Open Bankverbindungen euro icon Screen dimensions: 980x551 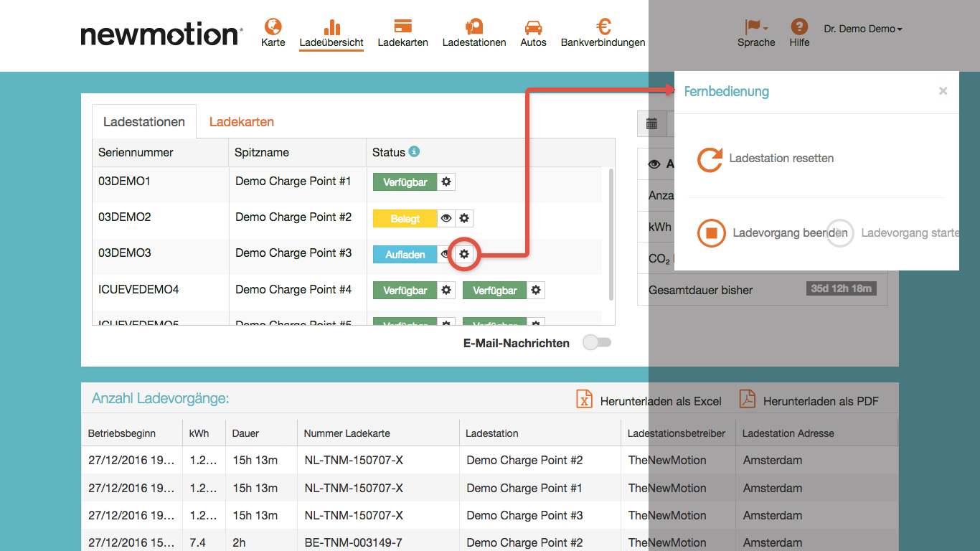click(603, 27)
